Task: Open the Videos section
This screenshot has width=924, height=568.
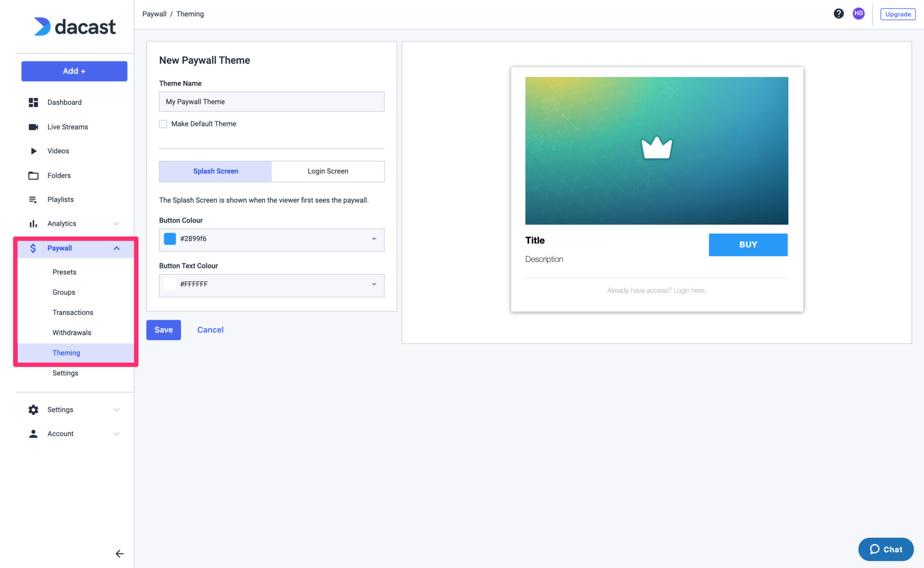Action: click(58, 151)
